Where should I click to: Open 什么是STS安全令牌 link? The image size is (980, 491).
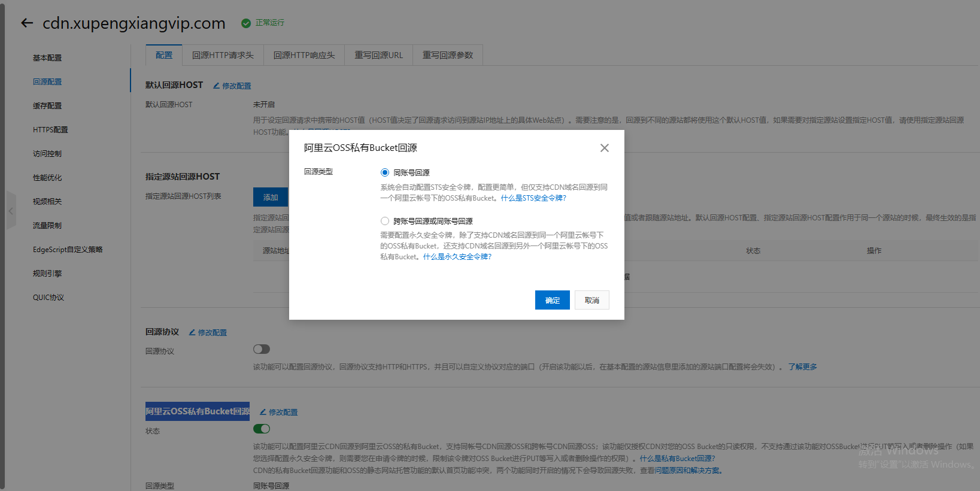pos(533,198)
